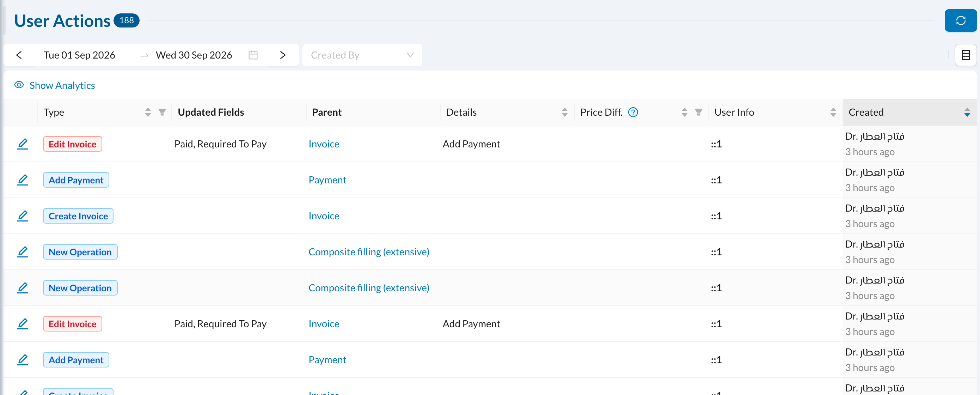
Task: Click edit pencil on second New Operation row
Action: (x=23, y=288)
